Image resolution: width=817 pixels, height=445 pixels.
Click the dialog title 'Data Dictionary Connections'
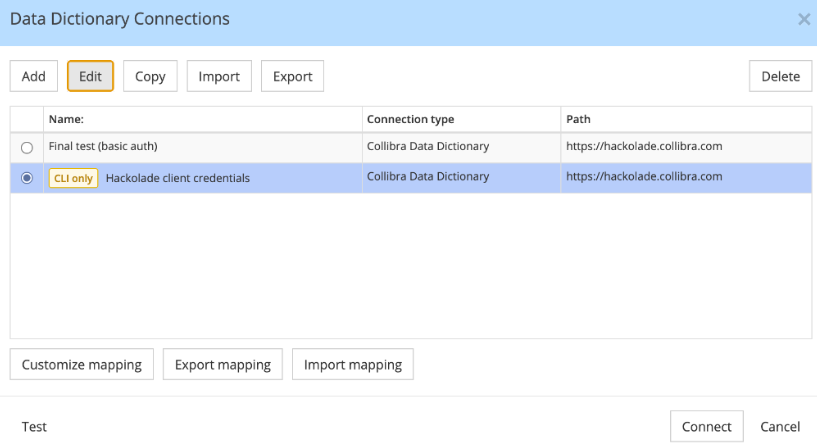pyautogui.click(x=120, y=19)
